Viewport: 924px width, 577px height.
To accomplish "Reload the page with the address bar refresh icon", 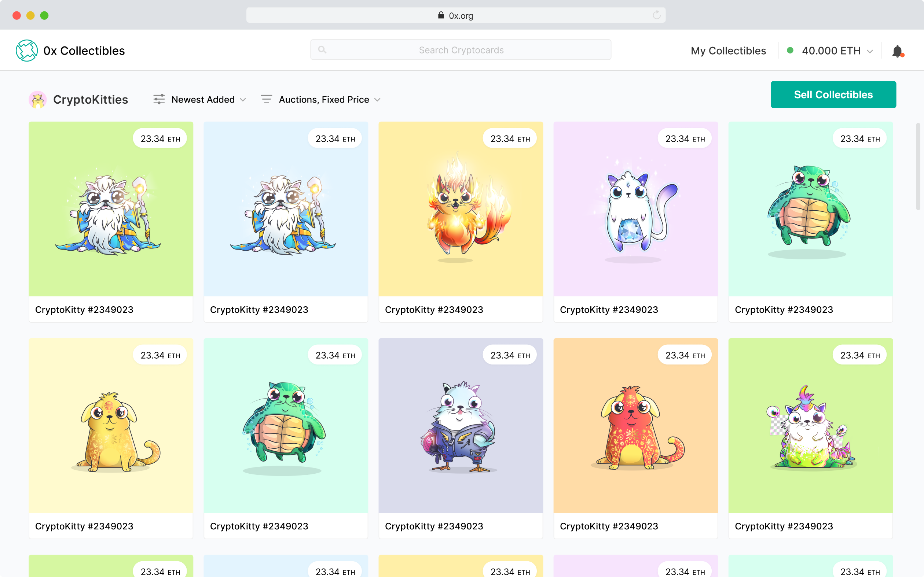I will coord(656,15).
